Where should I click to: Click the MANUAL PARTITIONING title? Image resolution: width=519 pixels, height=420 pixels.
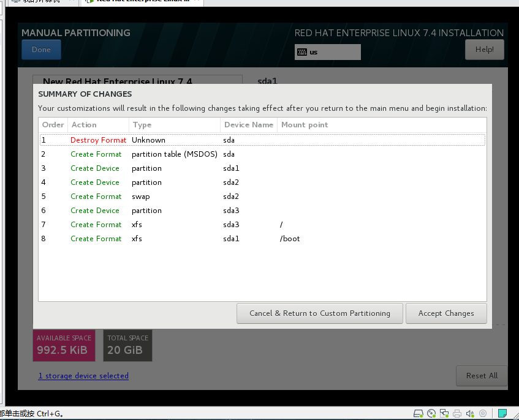click(76, 33)
